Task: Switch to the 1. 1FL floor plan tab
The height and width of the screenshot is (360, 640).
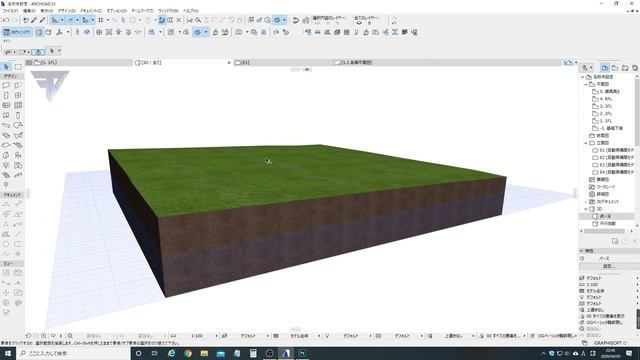Action: [79, 62]
